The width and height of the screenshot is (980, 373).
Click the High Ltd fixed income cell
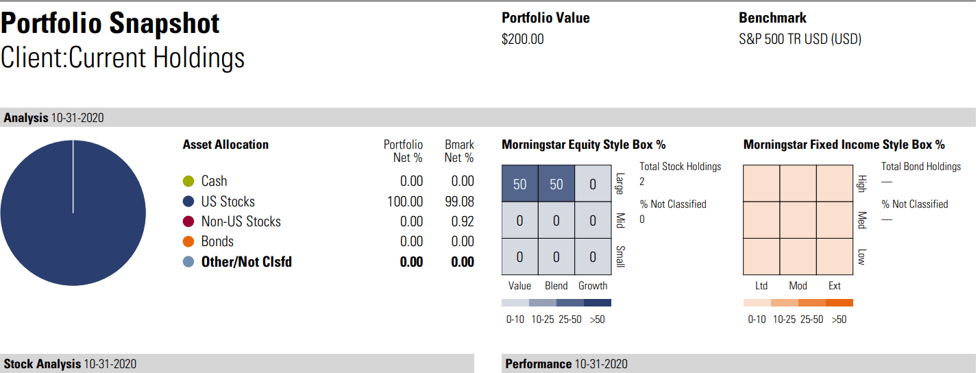[761, 184]
